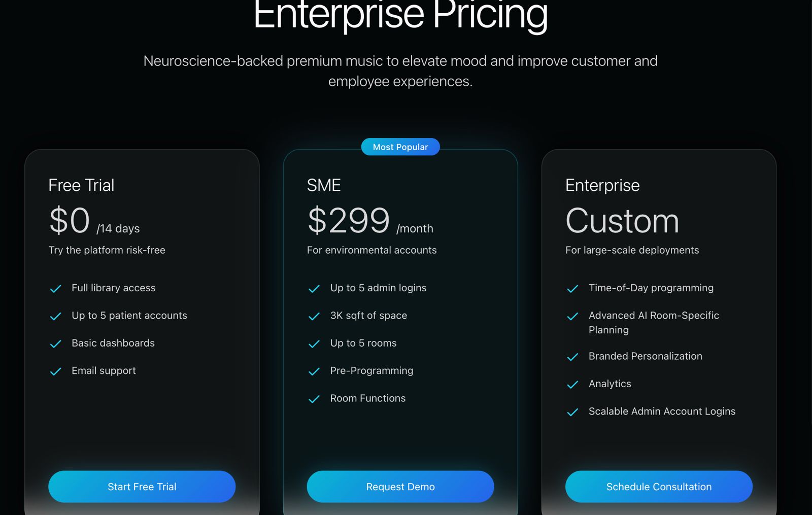Select the Free Trial plan heading
Image resolution: width=812 pixels, height=515 pixels.
coord(81,185)
